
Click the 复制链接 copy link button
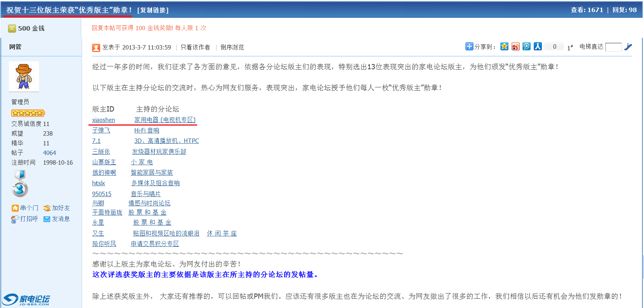tap(153, 10)
